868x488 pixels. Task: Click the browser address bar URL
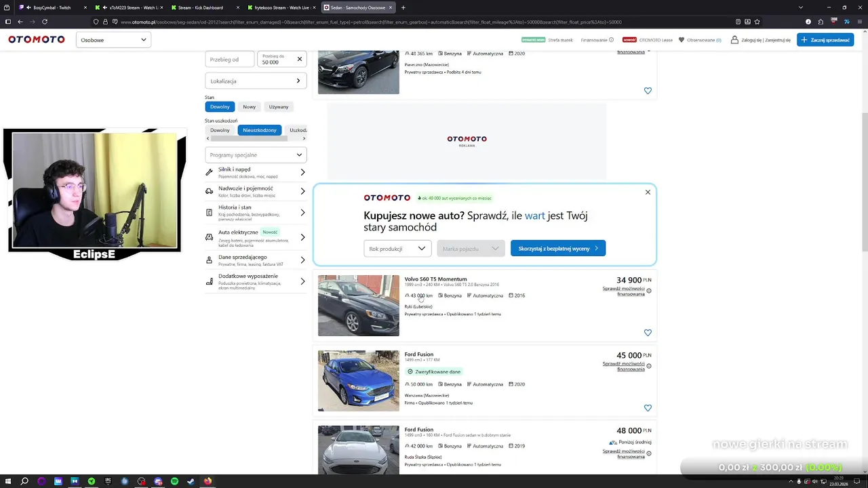point(370,22)
